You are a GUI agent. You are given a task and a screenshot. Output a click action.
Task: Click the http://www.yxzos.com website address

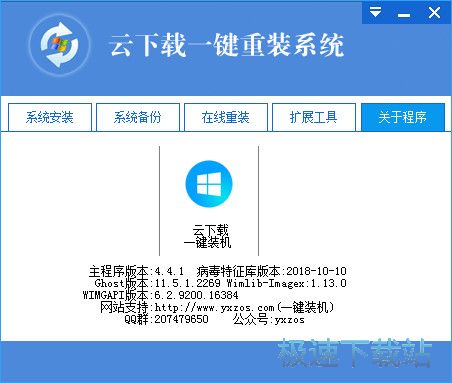pyautogui.click(x=214, y=307)
